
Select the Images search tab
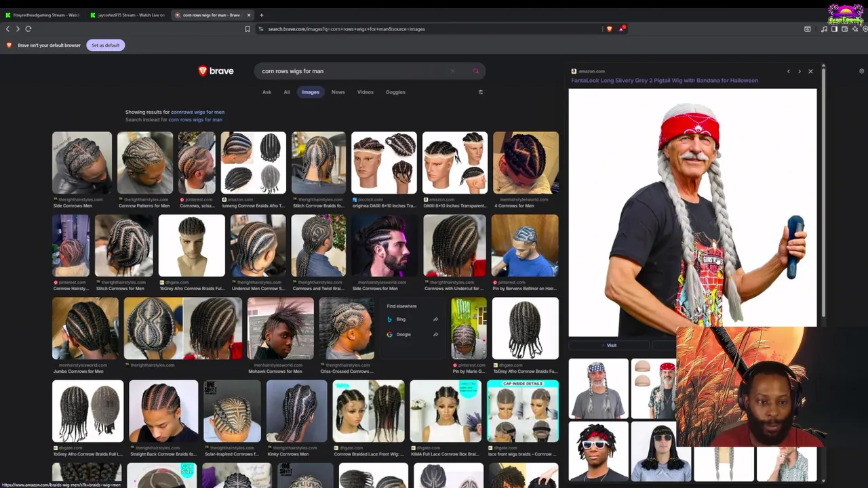[311, 92]
